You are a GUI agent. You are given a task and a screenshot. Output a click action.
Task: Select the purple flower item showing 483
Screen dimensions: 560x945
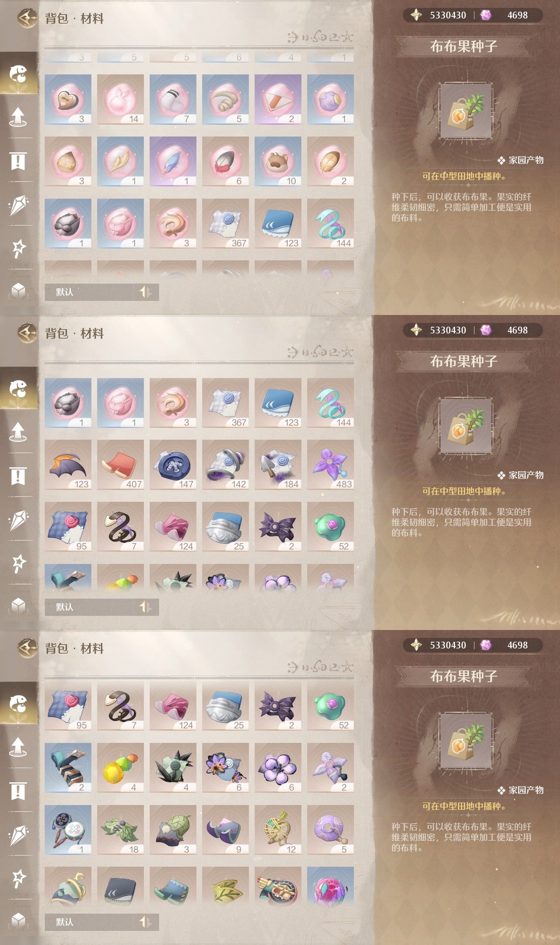(330, 465)
